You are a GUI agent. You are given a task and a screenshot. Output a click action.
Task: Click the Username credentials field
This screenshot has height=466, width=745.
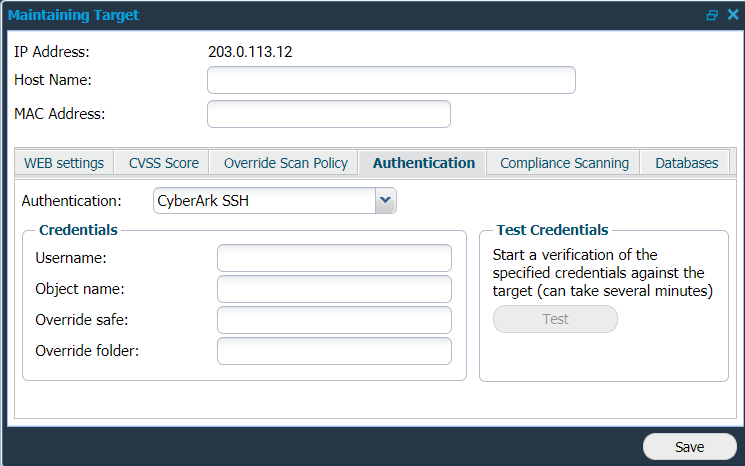(x=334, y=258)
